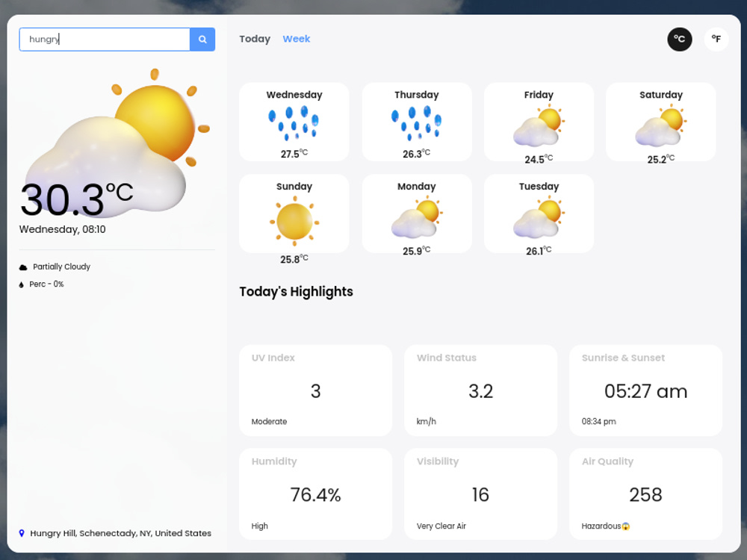The width and height of the screenshot is (747, 560).
Task: Click the 'Air Quality' card title
Action: pyautogui.click(x=607, y=461)
